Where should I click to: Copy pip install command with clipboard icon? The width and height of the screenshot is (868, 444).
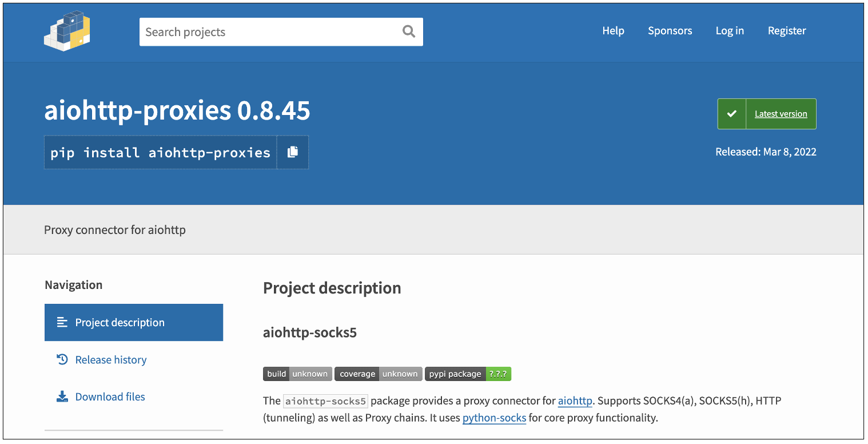click(293, 152)
